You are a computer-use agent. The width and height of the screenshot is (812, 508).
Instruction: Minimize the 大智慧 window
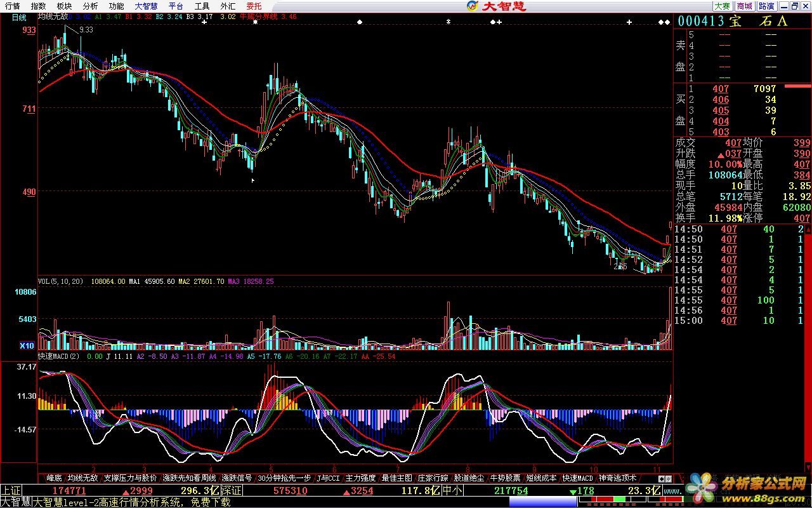pos(784,6)
